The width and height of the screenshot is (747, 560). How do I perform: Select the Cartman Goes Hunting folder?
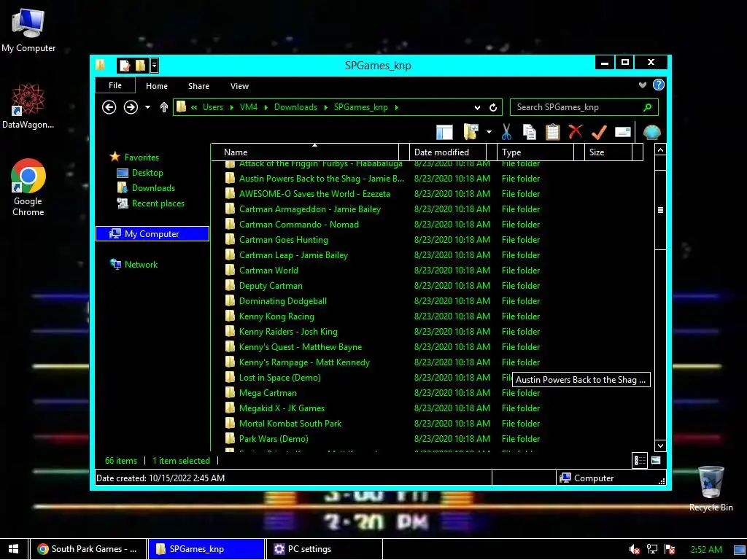click(284, 239)
